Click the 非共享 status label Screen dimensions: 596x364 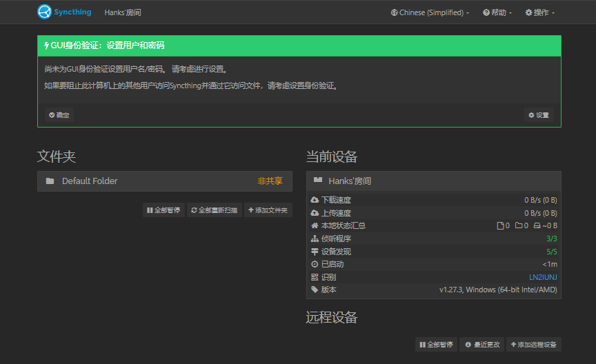(270, 181)
